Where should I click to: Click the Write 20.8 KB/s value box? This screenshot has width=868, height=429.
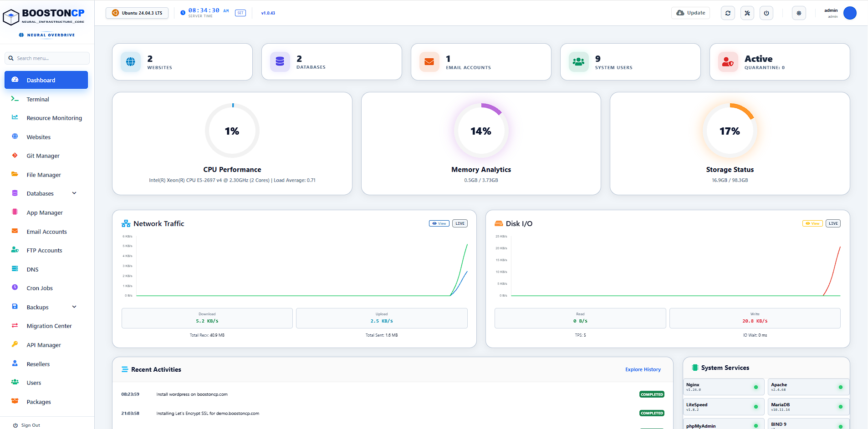(755, 318)
